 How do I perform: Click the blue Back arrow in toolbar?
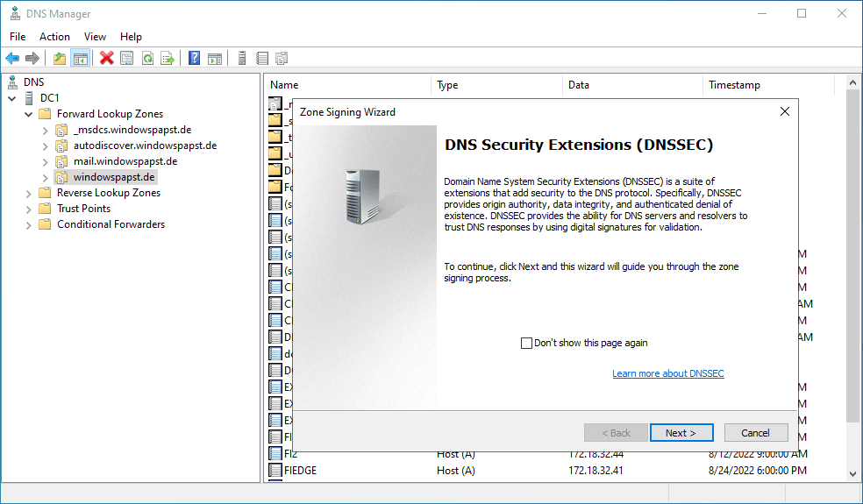tap(12, 59)
